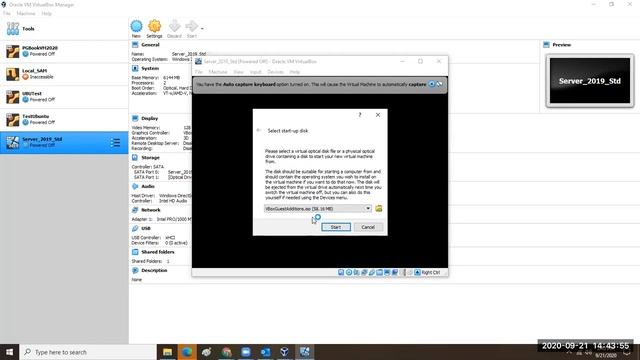Click the USB status bar icon

pyautogui.click(x=372, y=272)
